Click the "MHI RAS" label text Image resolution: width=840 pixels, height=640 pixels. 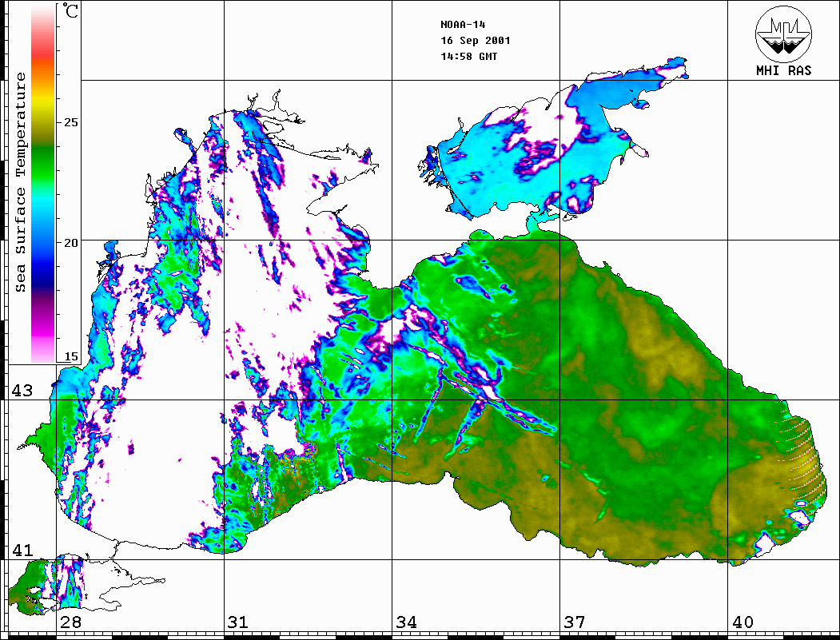pos(784,70)
